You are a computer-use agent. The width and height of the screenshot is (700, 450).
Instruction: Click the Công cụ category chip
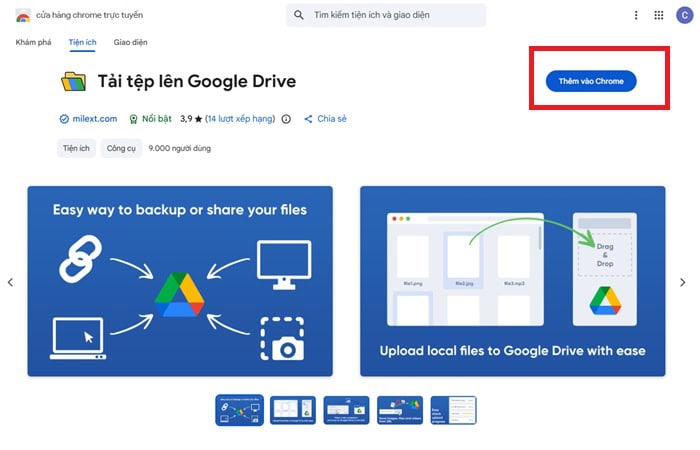pyautogui.click(x=121, y=148)
